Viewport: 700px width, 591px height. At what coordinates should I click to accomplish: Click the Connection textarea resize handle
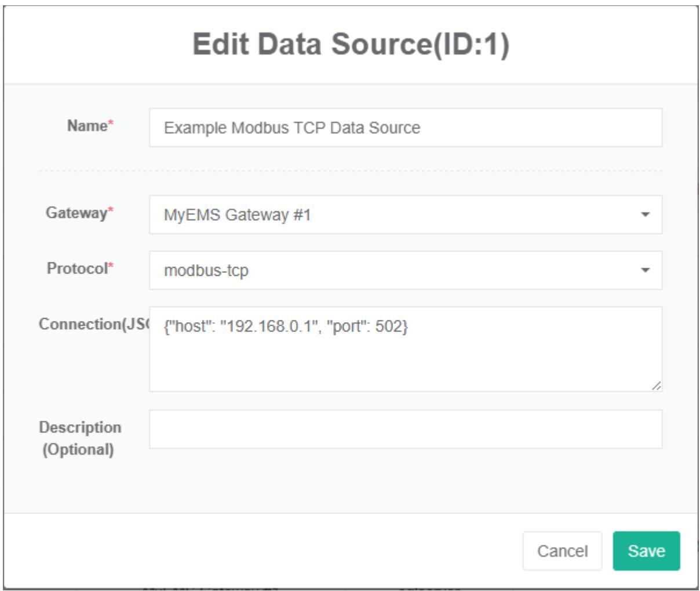click(657, 386)
